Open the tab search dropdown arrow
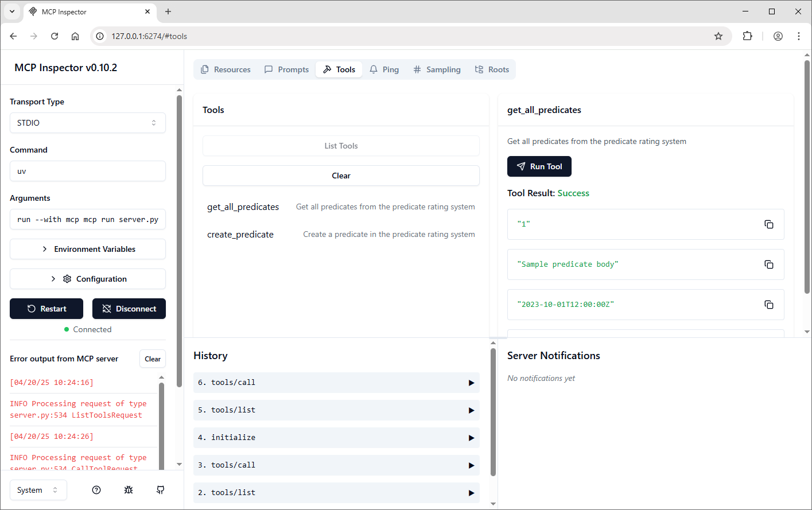812x510 pixels. click(12, 11)
